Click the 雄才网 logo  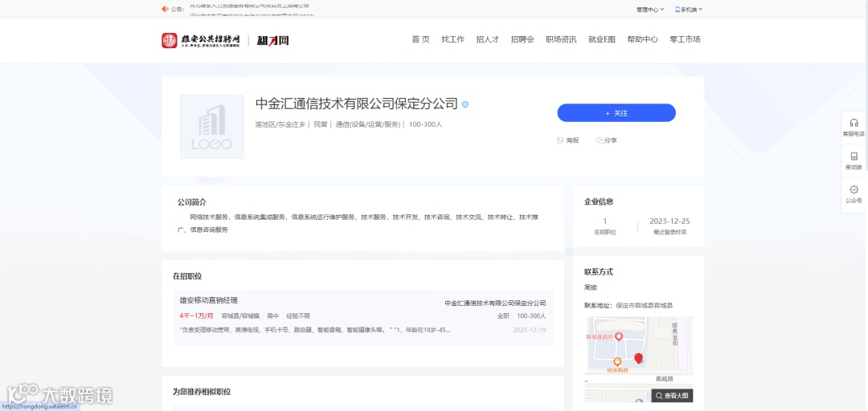click(273, 40)
